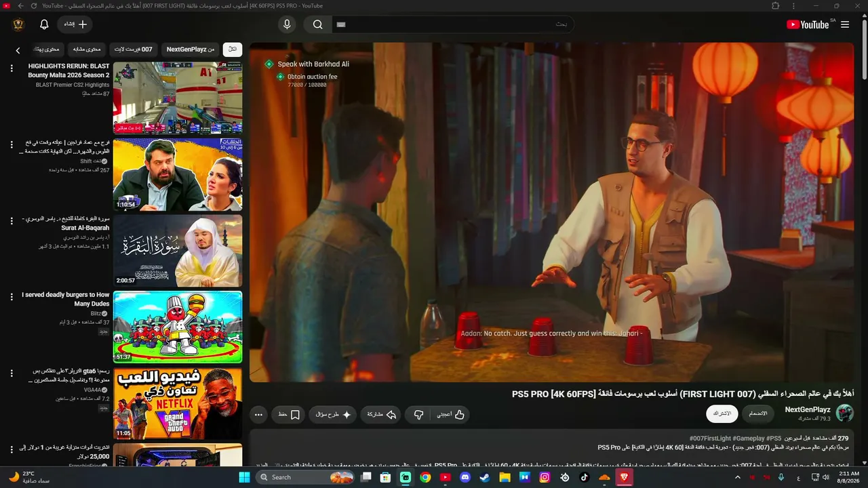The height and width of the screenshot is (488, 868).
Task: Like the video with 'أعجبني' button
Action: click(451, 414)
